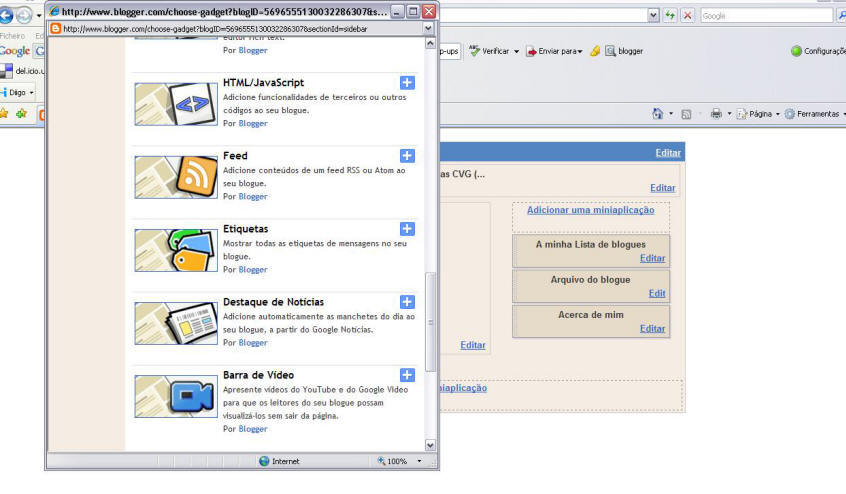Open the Ferramentas menu
This screenshot has width=846, height=494.
click(x=814, y=114)
